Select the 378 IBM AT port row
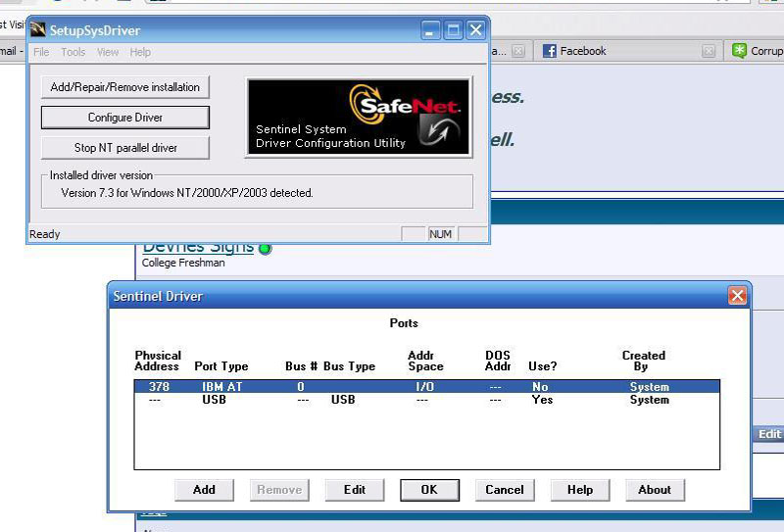 426,386
